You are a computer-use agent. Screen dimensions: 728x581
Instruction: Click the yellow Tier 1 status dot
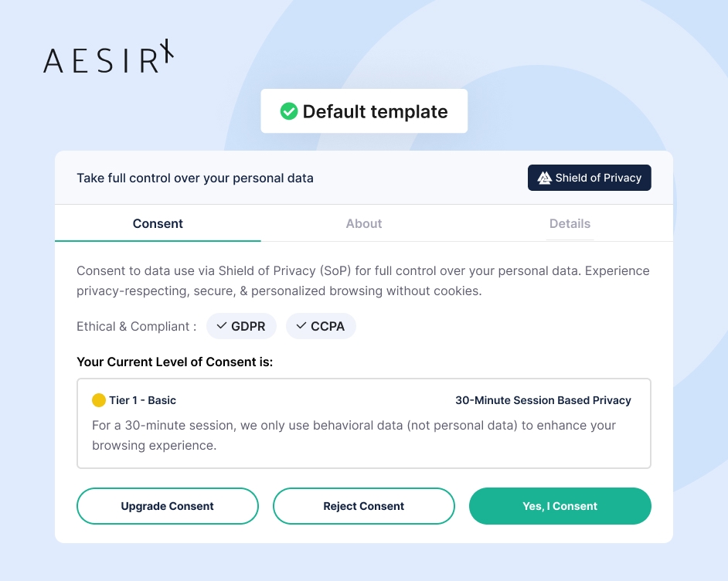click(x=98, y=400)
